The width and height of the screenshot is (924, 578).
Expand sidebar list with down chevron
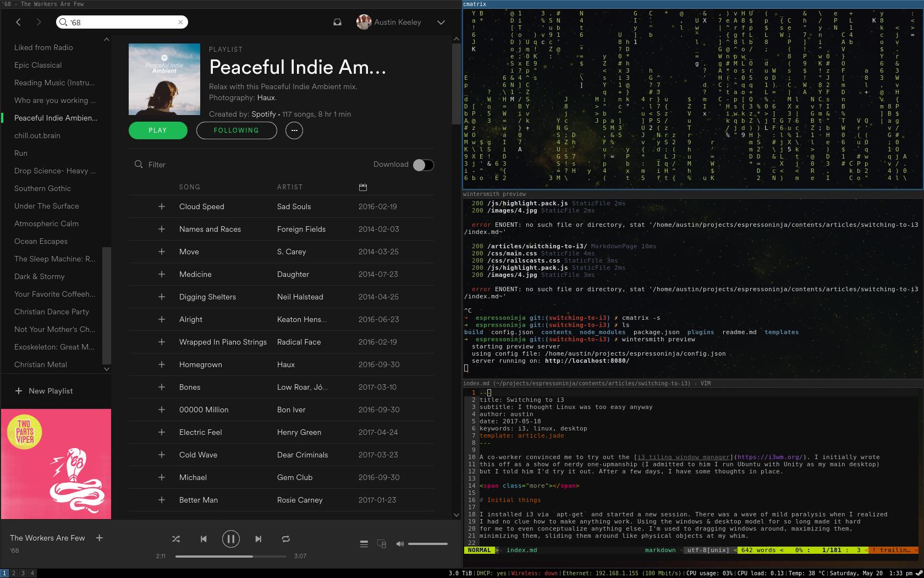tap(107, 369)
